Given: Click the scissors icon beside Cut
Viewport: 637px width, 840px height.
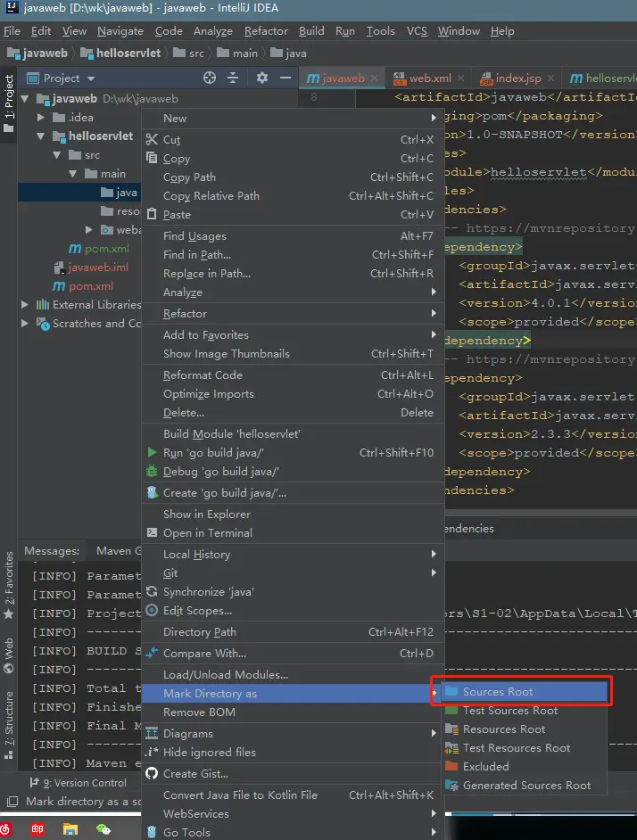Looking at the screenshot, I should point(152,140).
